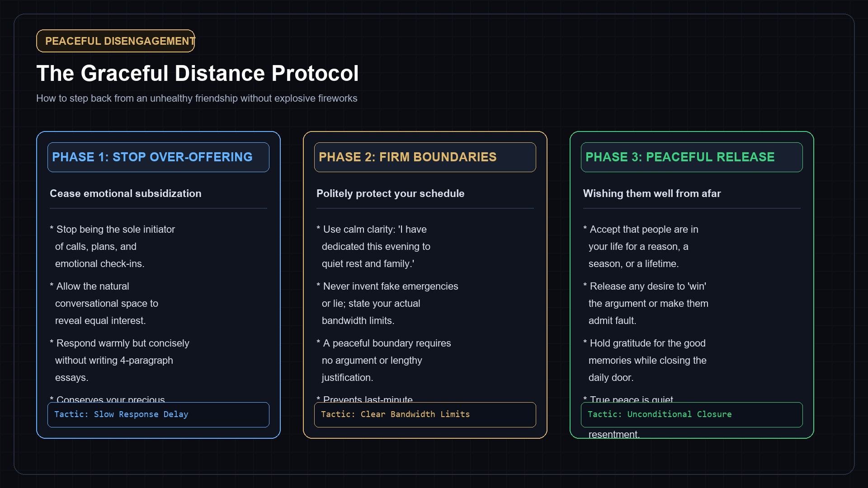This screenshot has height=488, width=868.
Task: Click 'Wishing them well from afar' subheading
Action: coord(652,193)
